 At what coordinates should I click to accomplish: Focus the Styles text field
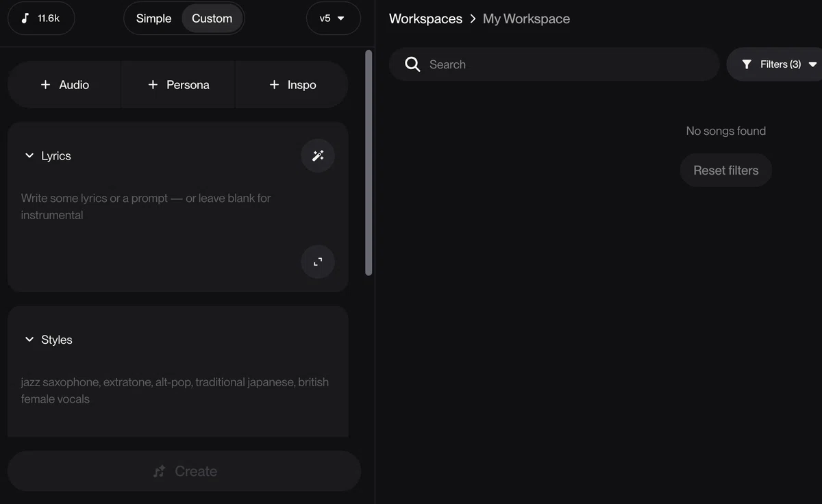(x=177, y=390)
